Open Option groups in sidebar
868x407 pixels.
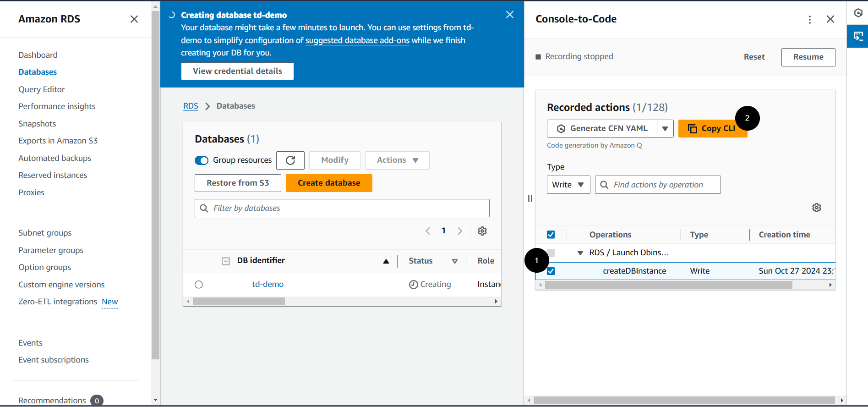(45, 267)
